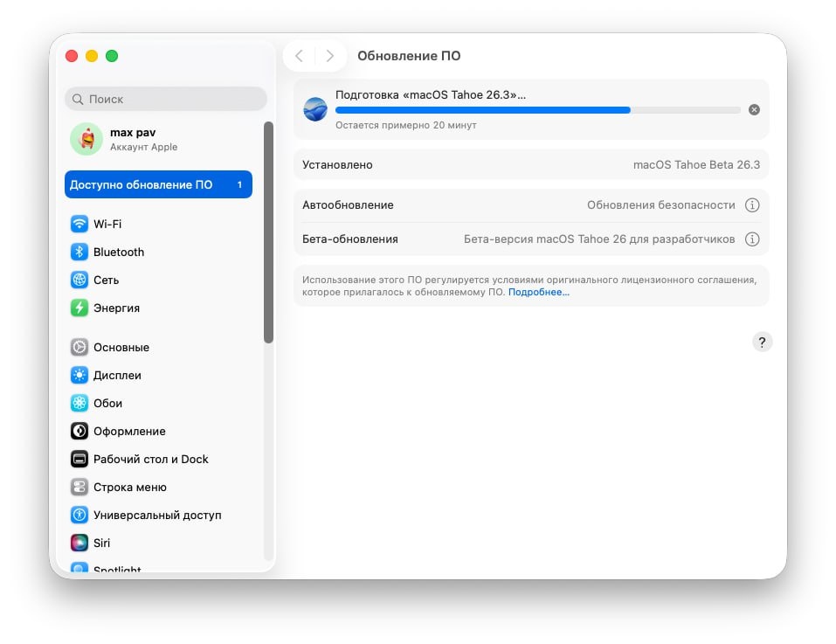The height and width of the screenshot is (644, 836).
Task: Go forward with the right chevron
Action: point(330,56)
